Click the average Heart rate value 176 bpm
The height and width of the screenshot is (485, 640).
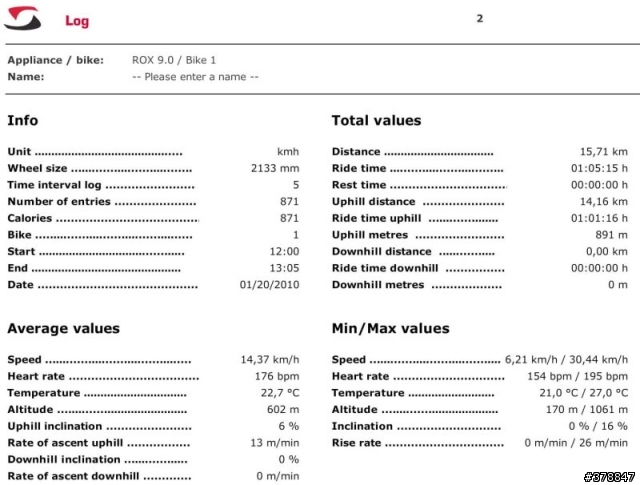click(x=277, y=376)
